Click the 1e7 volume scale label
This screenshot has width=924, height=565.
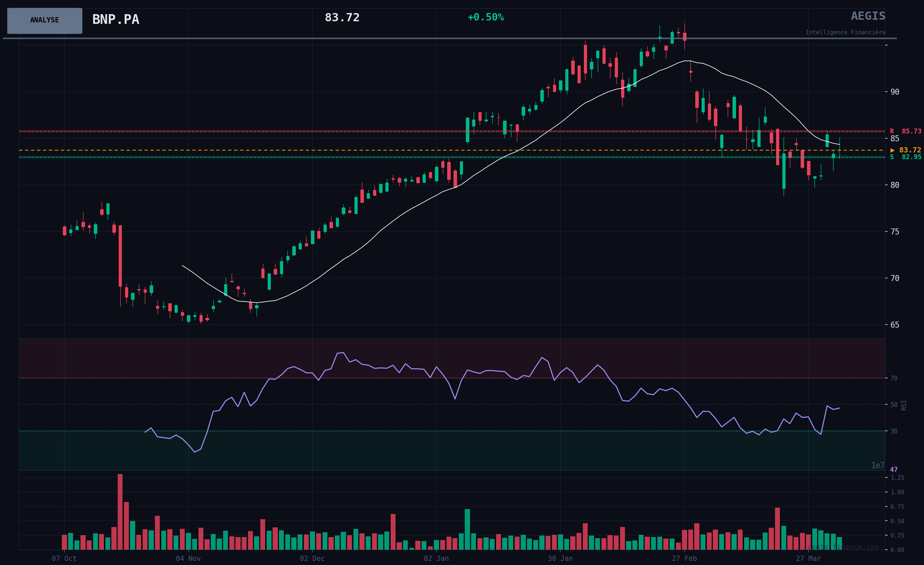point(877,465)
